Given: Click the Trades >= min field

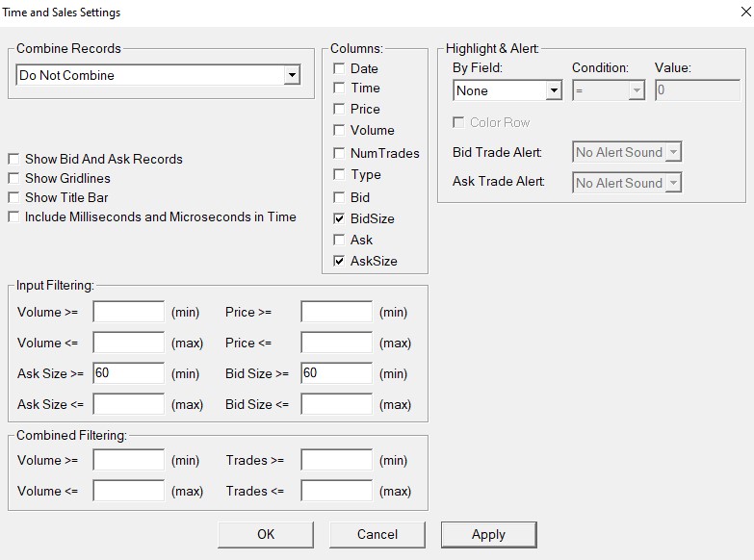Looking at the screenshot, I should tap(337, 460).
